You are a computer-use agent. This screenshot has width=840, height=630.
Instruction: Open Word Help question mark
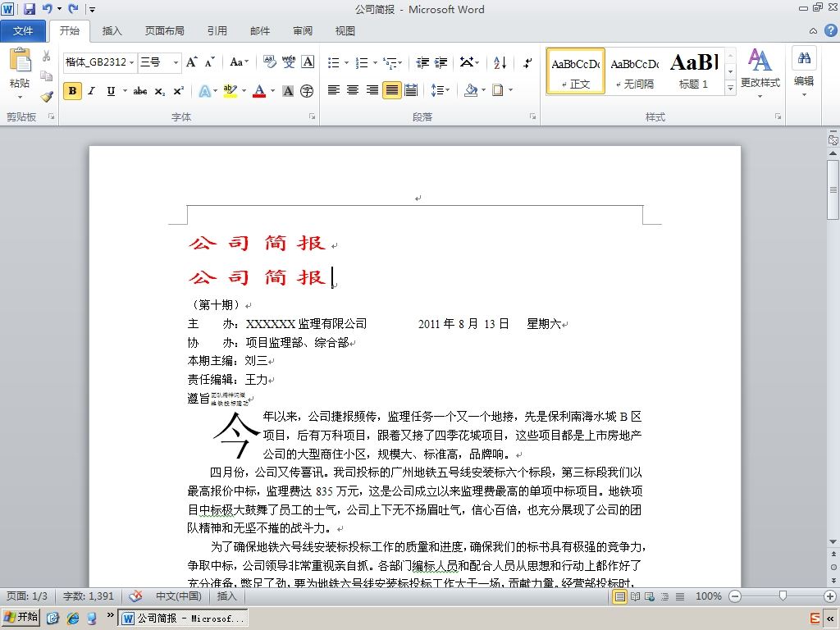(x=830, y=30)
